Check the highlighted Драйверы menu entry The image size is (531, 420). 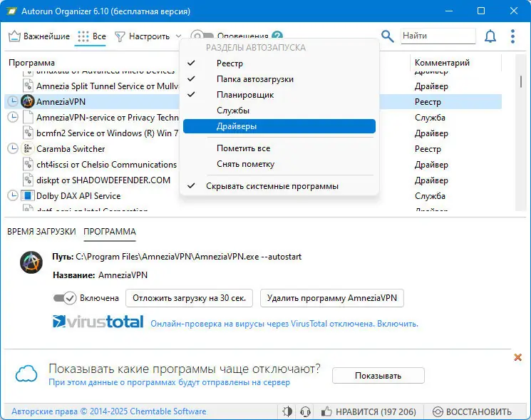(279, 126)
